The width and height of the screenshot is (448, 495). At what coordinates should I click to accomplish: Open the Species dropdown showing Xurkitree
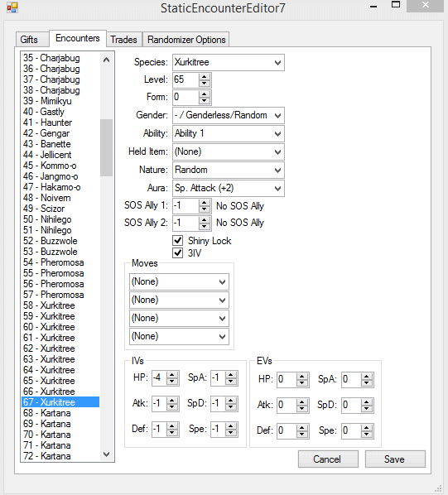pos(229,63)
